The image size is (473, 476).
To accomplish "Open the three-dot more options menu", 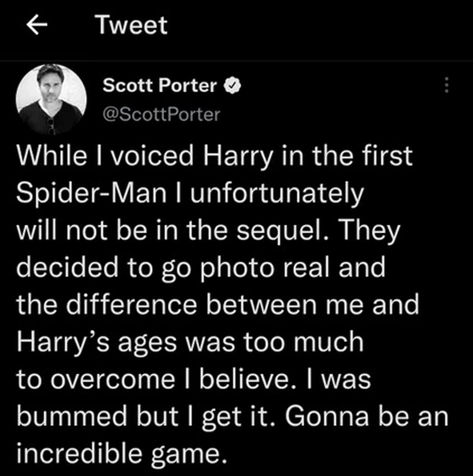I will click(446, 85).
